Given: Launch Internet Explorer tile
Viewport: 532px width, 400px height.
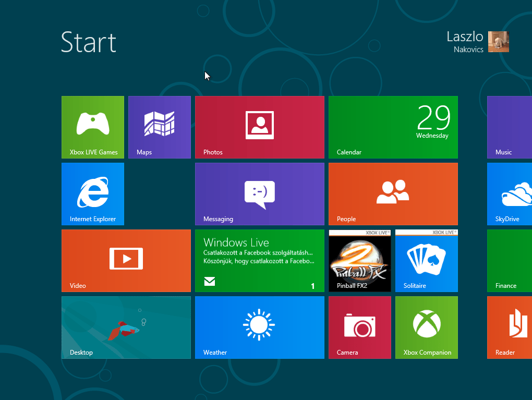Looking at the screenshot, I should 93,194.
